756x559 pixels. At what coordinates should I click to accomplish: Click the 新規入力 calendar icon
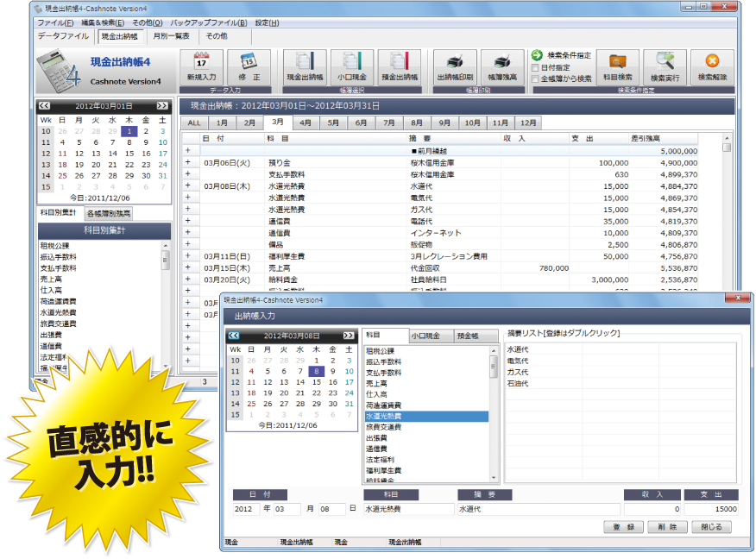coord(201,64)
